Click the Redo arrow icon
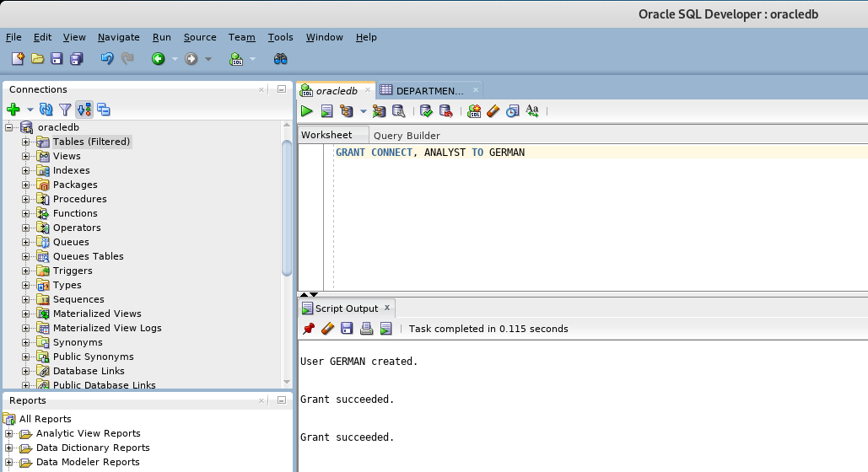The width and height of the screenshot is (868, 472). pyautogui.click(x=127, y=59)
